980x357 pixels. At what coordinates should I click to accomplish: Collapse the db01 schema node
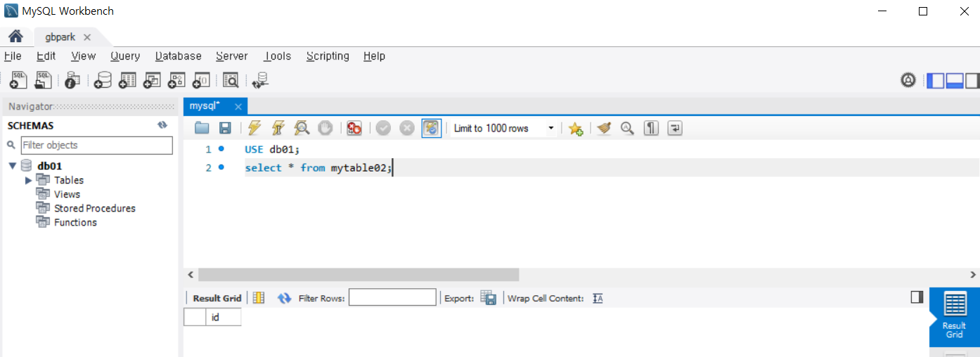click(x=13, y=166)
